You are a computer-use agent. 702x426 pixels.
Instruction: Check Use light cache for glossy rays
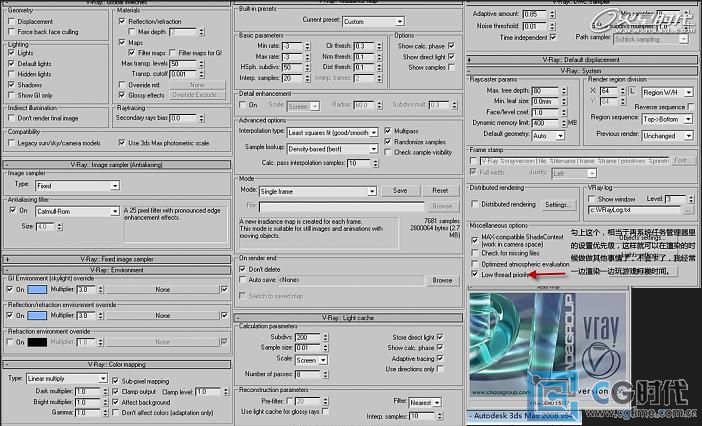(x=325, y=411)
